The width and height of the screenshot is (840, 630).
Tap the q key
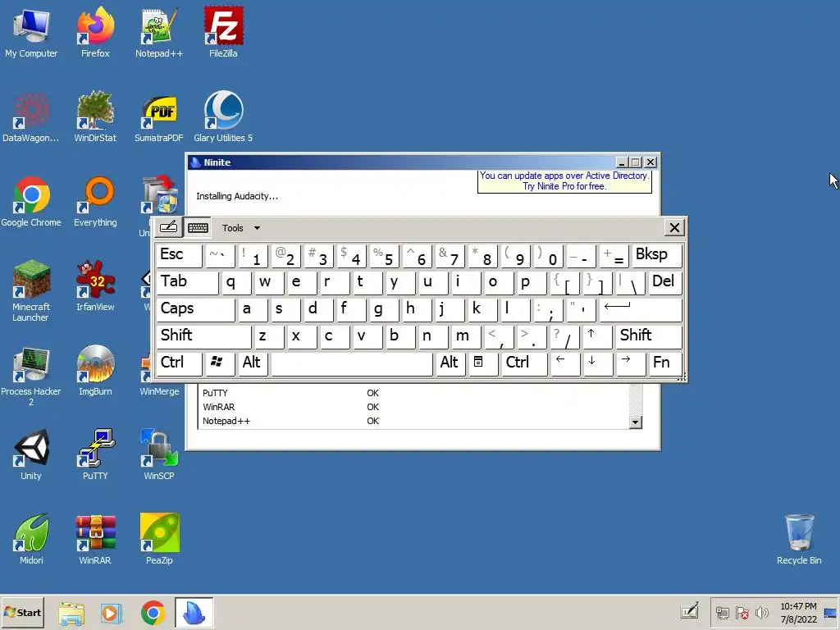(236, 282)
